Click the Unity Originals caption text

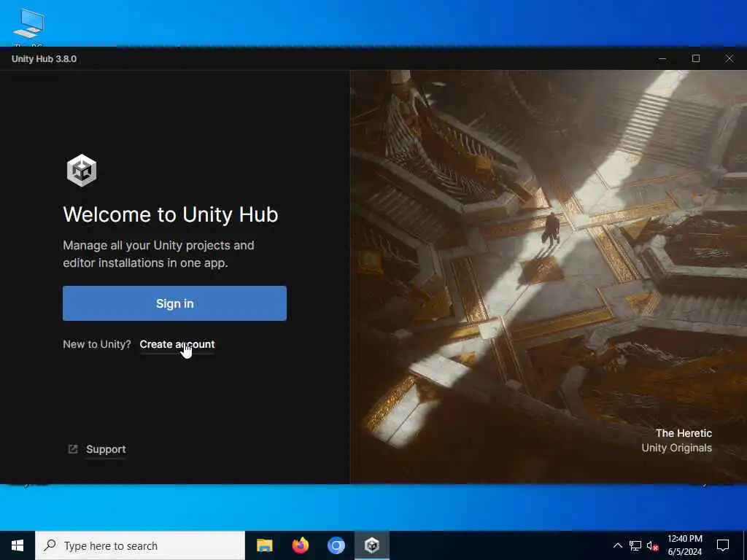click(676, 448)
